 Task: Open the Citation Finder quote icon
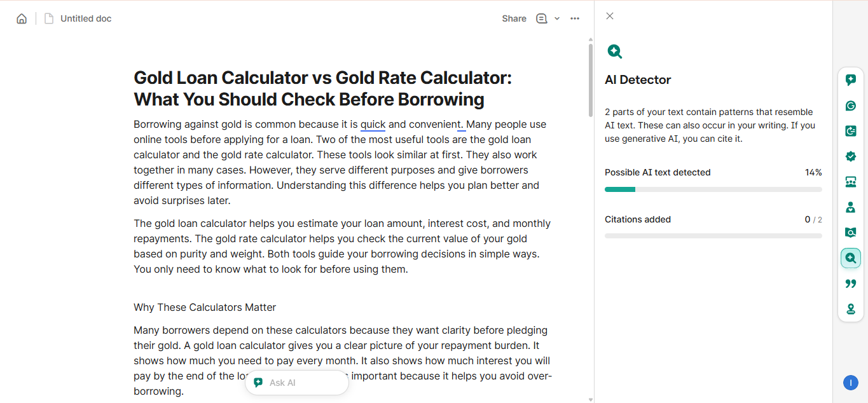(851, 283)
